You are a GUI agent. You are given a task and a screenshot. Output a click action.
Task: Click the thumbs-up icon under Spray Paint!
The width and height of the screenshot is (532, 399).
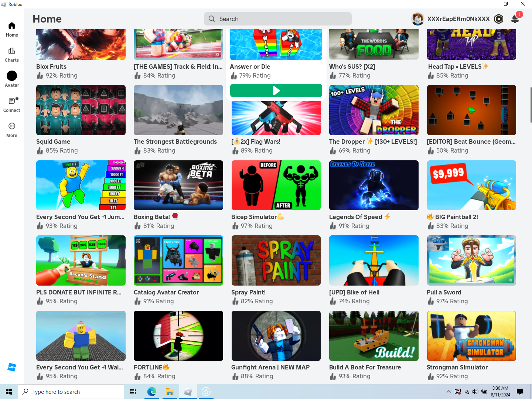coord(235,301)
